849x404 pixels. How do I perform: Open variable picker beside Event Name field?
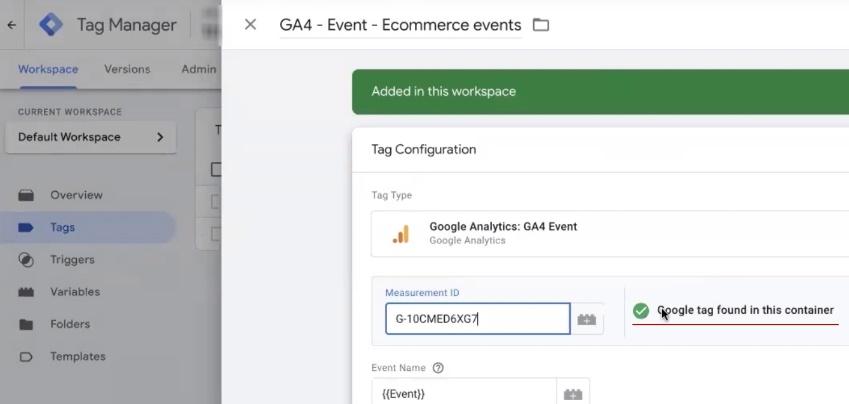(574, 393)
